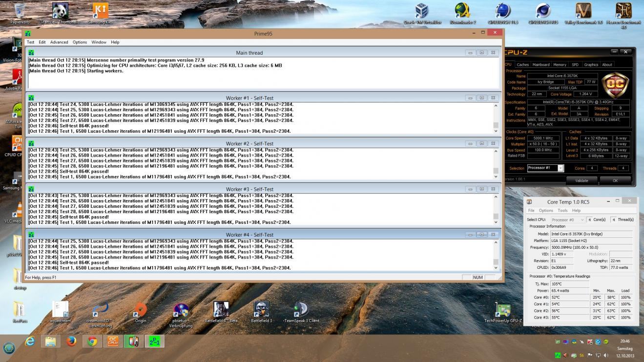
Task: Click the Core Voltage value 1.264 V
Action: (x=584, y=94)
